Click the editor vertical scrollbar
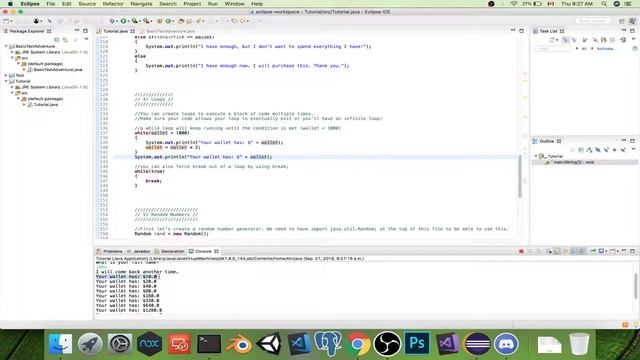The width and height of the screenshot is (640, 360). click(x=520, y=176)
